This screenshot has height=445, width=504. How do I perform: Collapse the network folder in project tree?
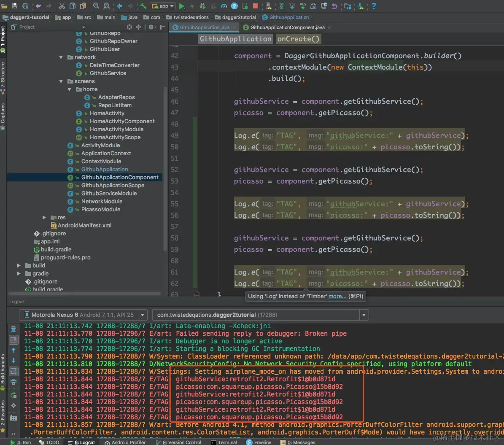[x=61, y=57]
